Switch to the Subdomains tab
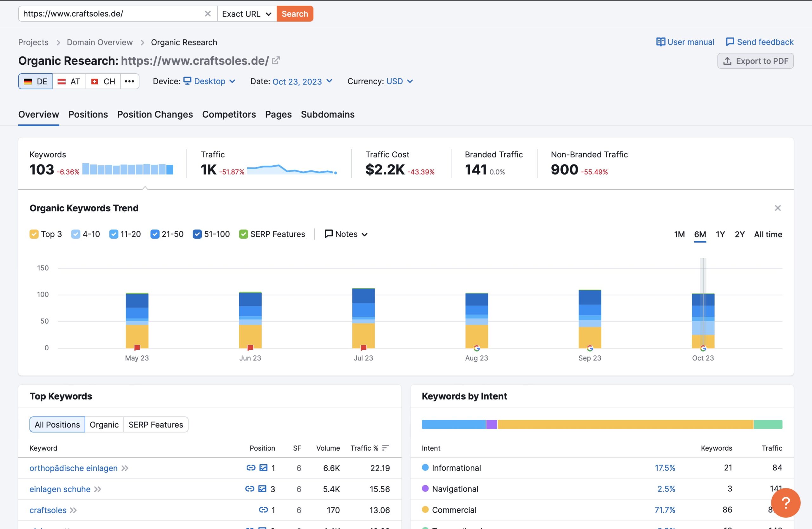812x529 pixels. coord(328,114)
